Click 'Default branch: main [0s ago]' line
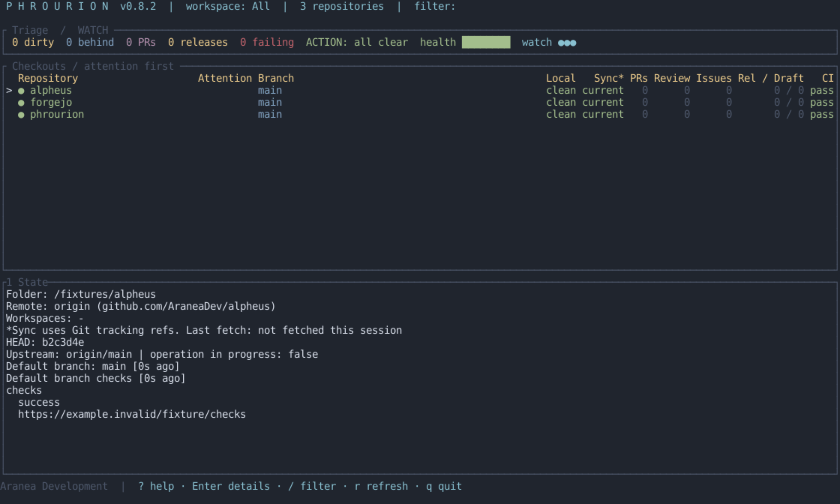840x504 pixels. tap(93, 366)
